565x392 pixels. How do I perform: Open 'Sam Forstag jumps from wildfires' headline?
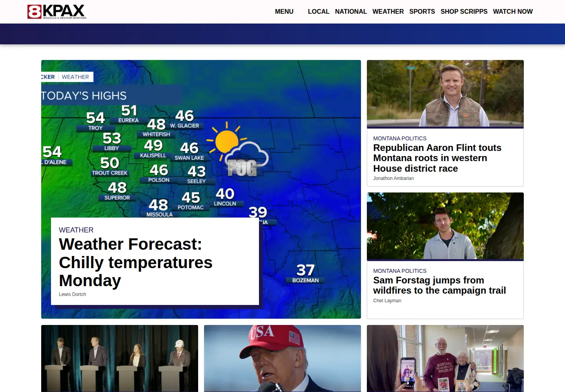(x=440, y=285)
